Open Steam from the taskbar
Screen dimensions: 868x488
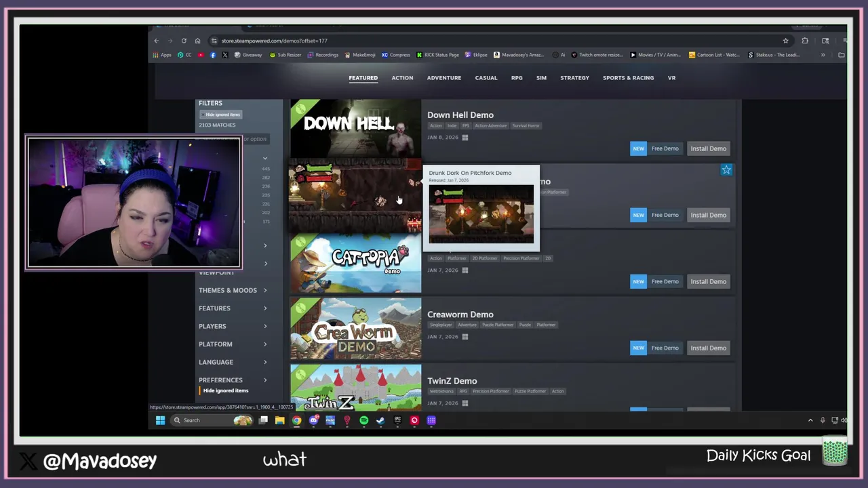coord(380,420)
